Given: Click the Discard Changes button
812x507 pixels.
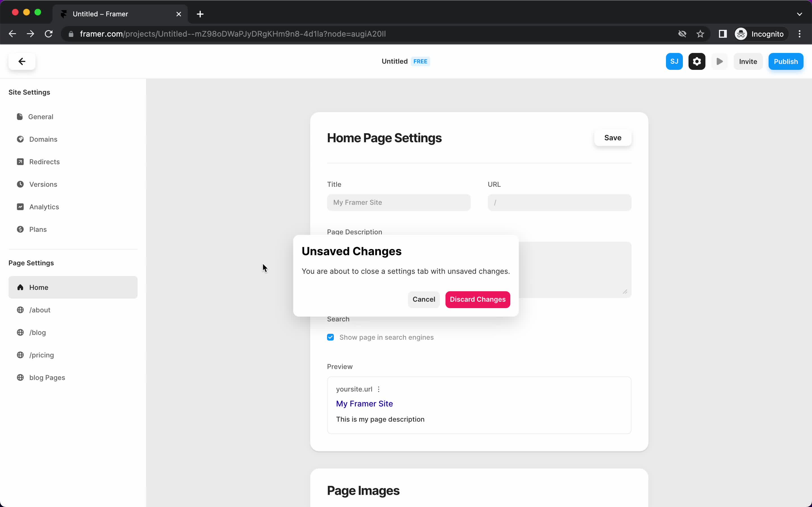Looking at the screenshot, I should pyautogui.click(x=478, y=299).
